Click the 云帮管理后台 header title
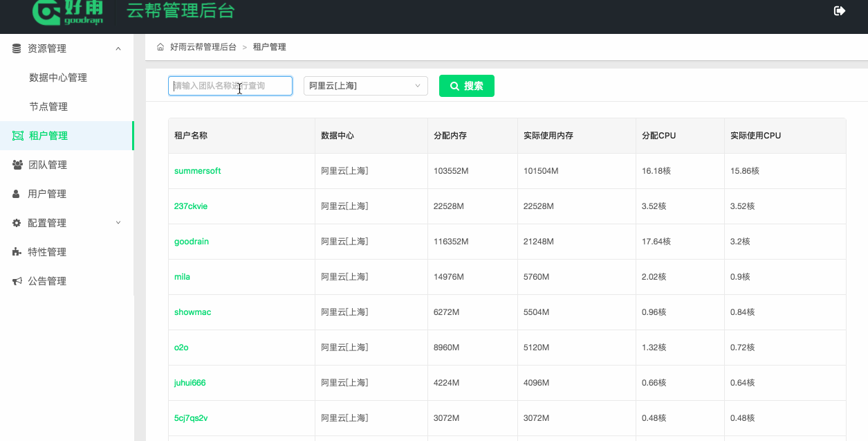The width and height of the screenshot is (868, 441). click(181, 11)
